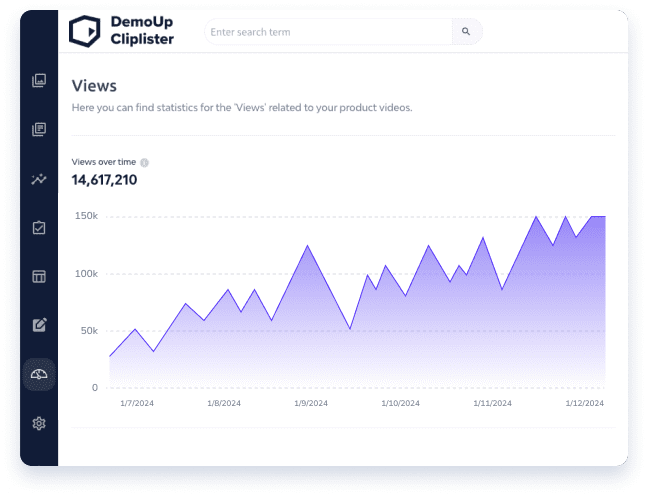Click the magnifier search button

466,32
